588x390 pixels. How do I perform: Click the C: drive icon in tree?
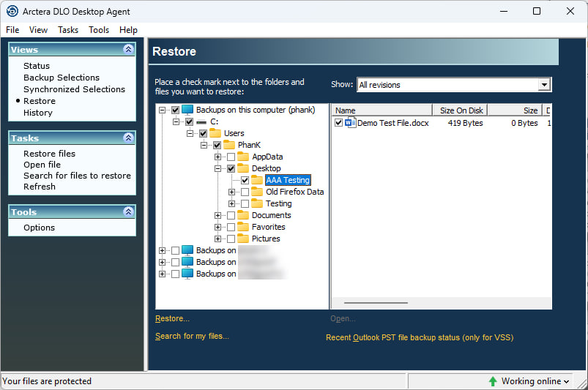(x=201, y=121)
